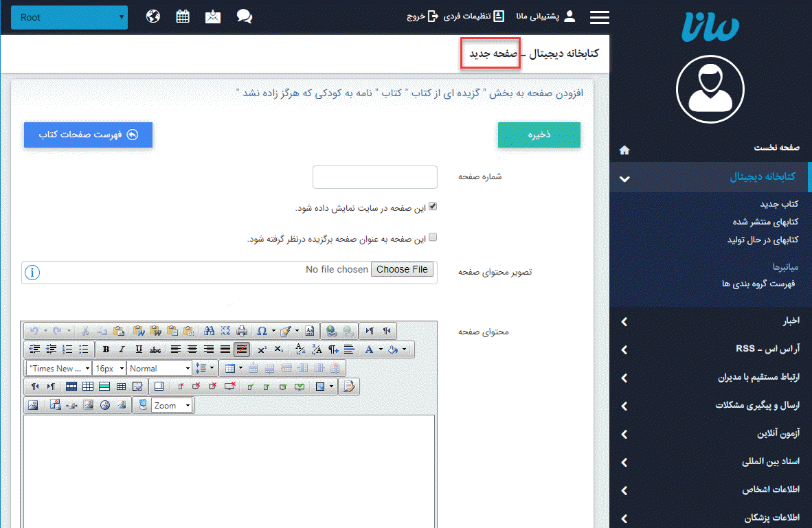The width and height of the screenshot is (812, 528).
Task: Click the Undo icon in the editor
Action: pyautogui.click(x=34, y=330)
